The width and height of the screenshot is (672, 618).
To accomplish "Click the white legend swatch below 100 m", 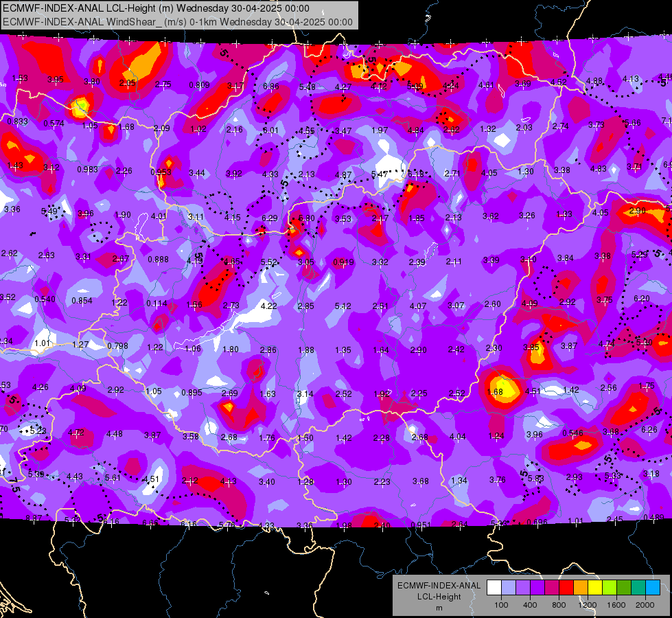I will click(494, 587).
